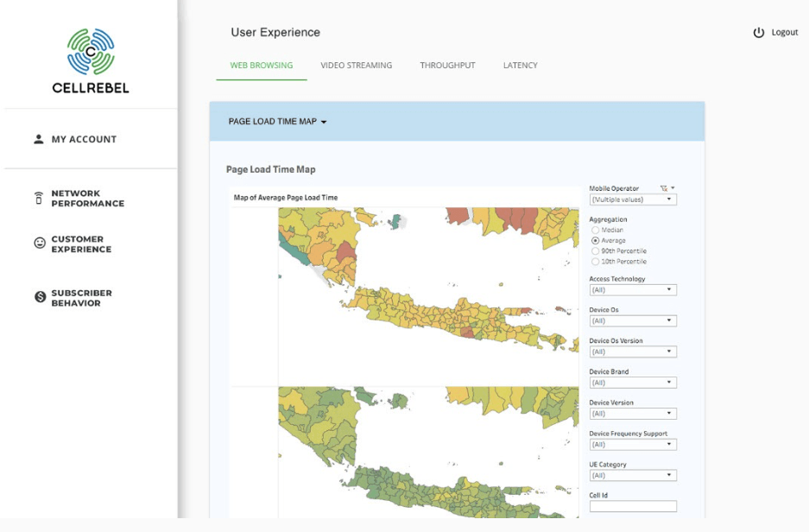Click the My Account person icon

39,139
